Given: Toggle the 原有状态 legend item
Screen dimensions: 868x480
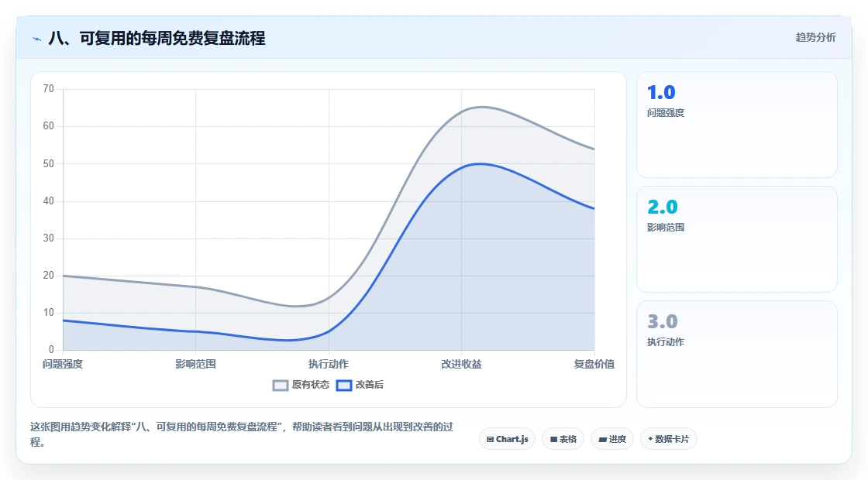Looking at the screenshot, I should (301, 385).
